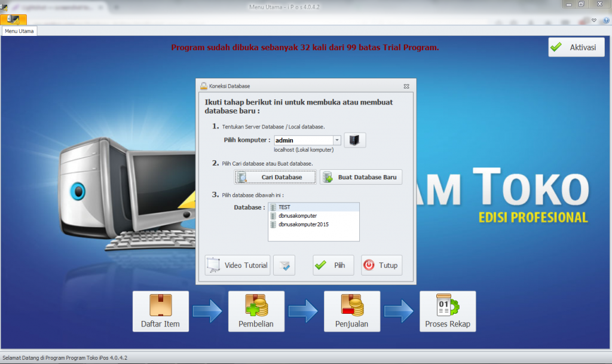Expand the Pilih komputer dropdown arrow
The image size is (612, 364).
coord(337,140)
